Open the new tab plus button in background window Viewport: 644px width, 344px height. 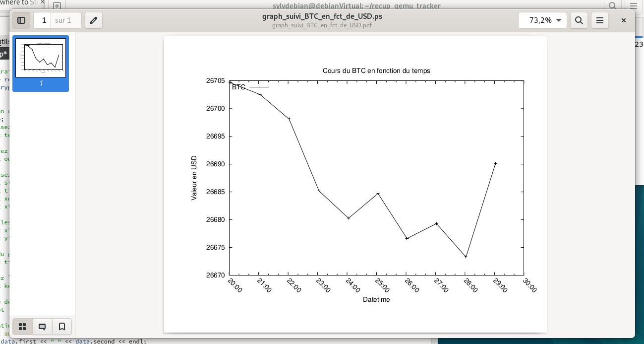click(57, 5)
